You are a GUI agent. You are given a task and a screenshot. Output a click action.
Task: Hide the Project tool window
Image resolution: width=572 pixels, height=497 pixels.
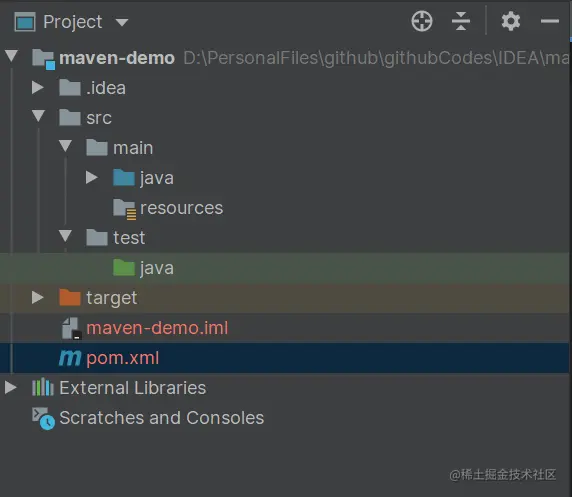(x=549, y=21)
